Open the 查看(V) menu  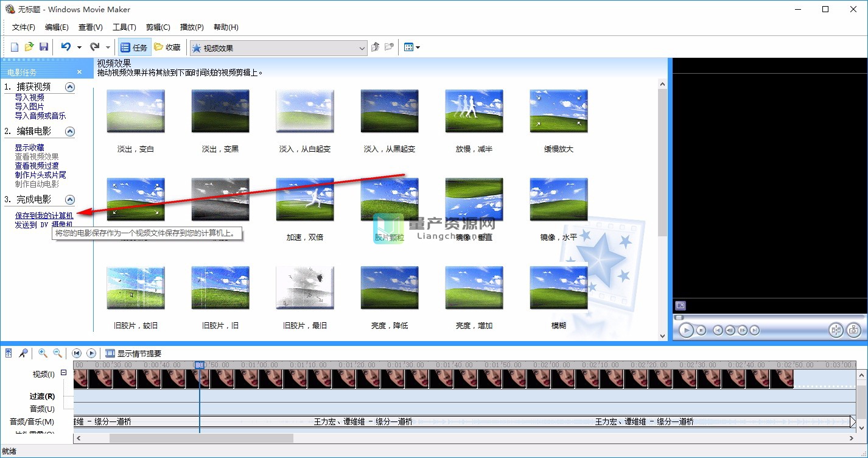[x=91, y=27]
